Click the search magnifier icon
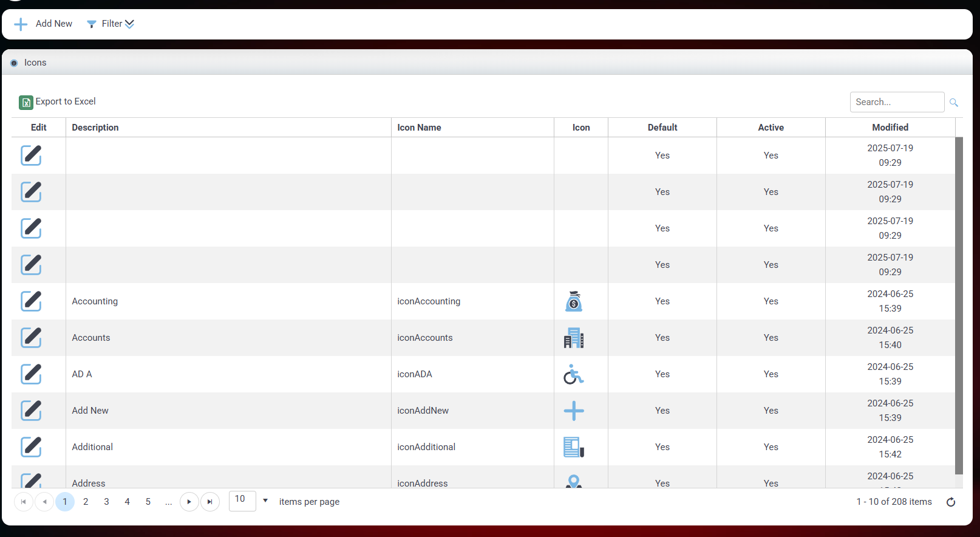Image resolution: width=980 pixels, height=537 pixels. coord(953,103)
